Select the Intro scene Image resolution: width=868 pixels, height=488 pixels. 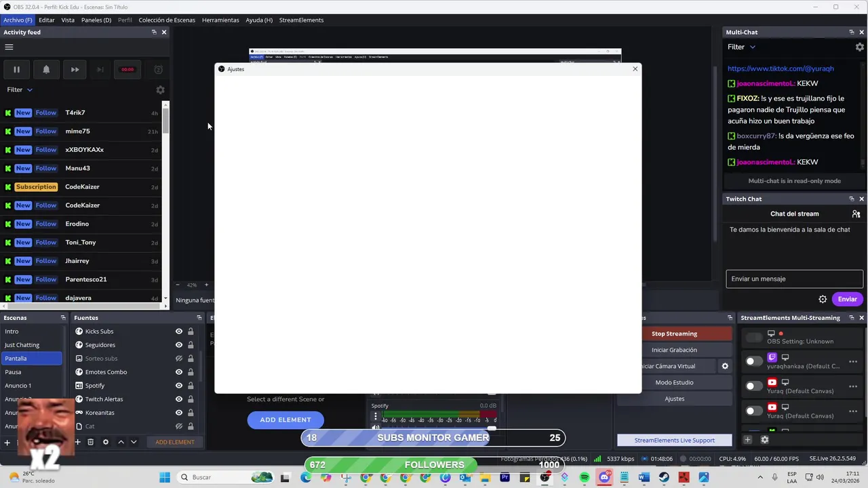click(x=31, y=331)
